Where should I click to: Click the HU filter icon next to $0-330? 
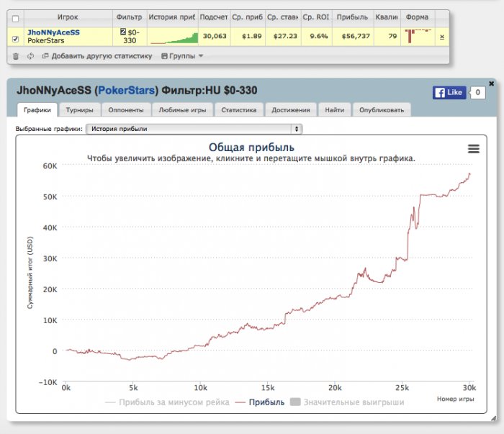pos(123,32)
